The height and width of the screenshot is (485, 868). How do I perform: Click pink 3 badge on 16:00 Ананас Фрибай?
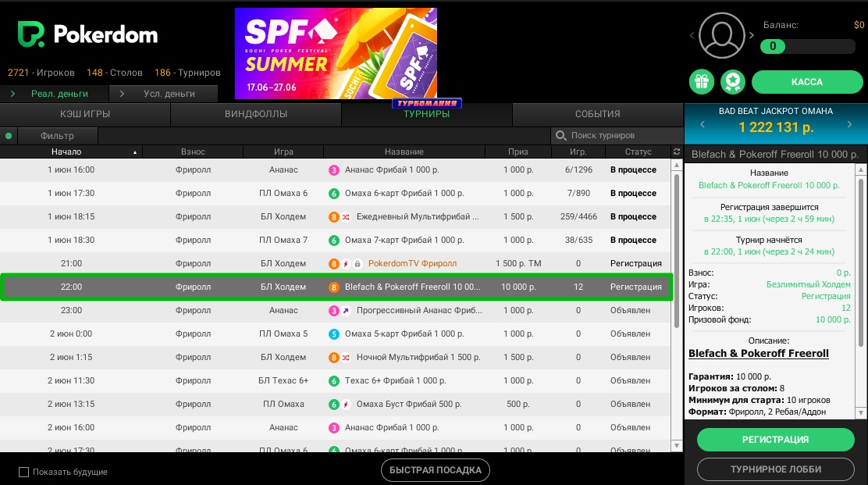334,170
